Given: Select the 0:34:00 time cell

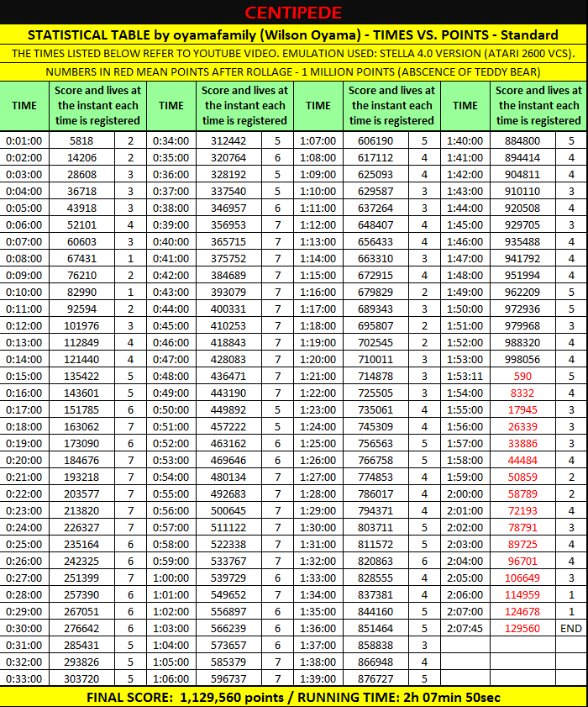Looking at the screenshot, I should point(171,140).
